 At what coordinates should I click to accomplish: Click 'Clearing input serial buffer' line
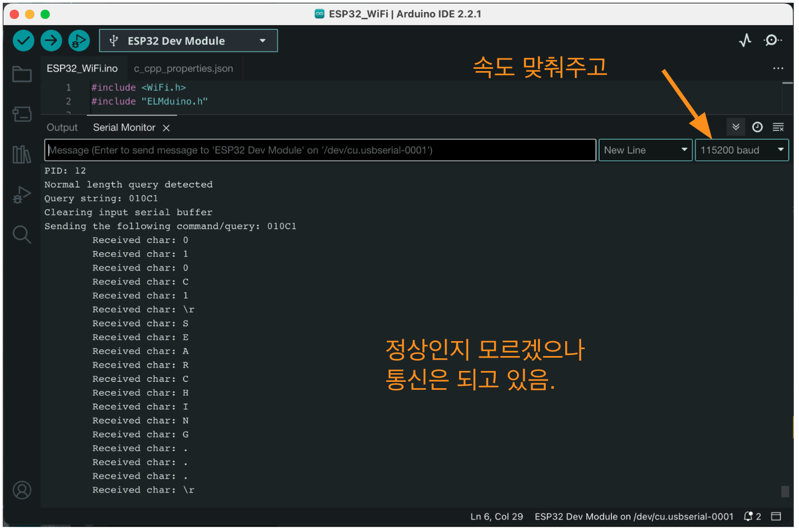[128, 212]
